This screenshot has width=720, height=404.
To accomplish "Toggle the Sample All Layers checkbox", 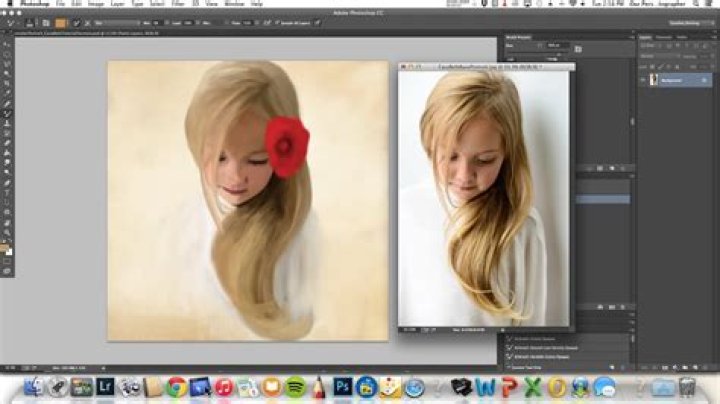I will click(274, 21).
